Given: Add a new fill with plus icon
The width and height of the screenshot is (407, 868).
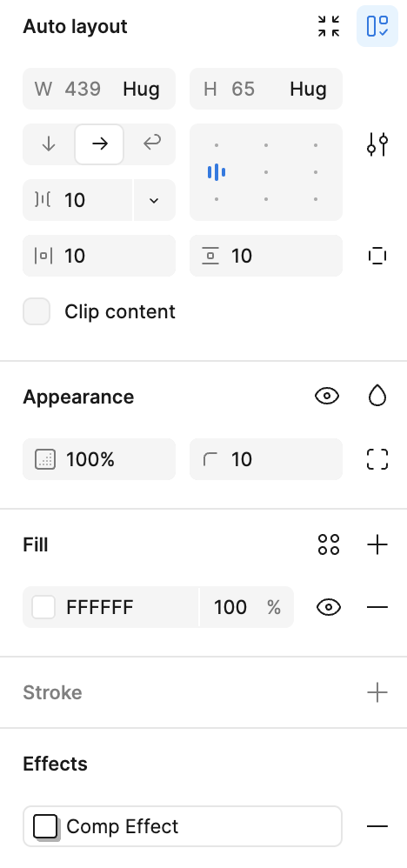Looking at the screenshot, I should pos(377,544).
